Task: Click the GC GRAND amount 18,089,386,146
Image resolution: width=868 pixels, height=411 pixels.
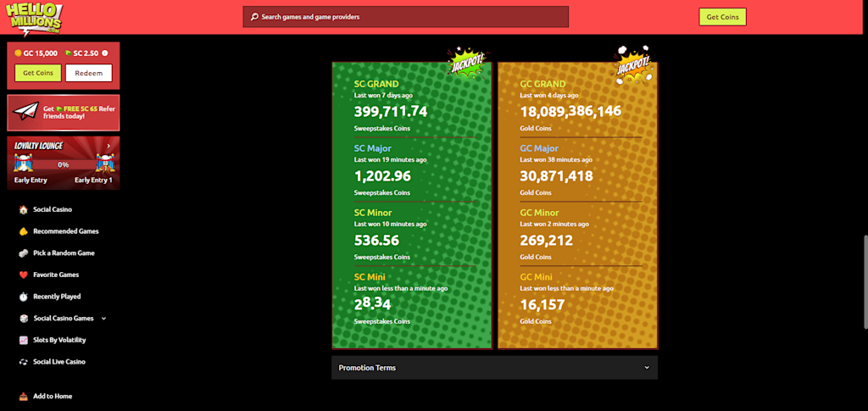Action: pyautogui.click(x=570, y=112)
